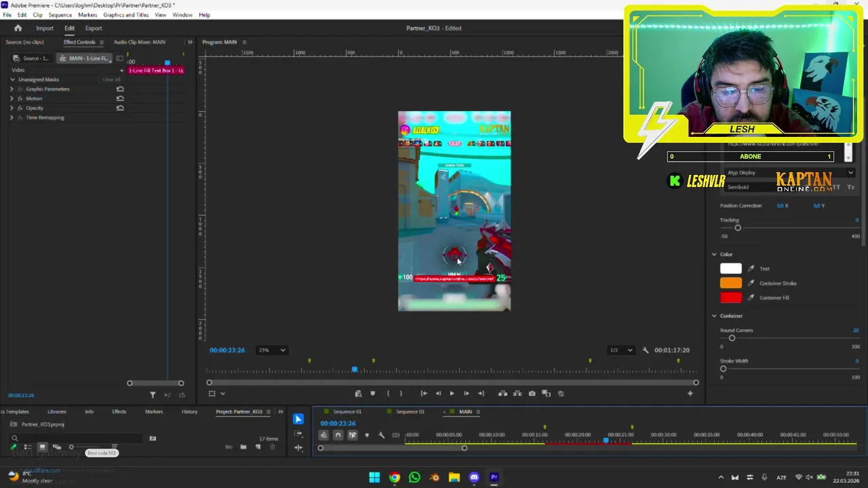Click Clear all masks button
Image resolution: width=868 pixels, height=488 pixels.
pyautogui.click(x=111, y=79)
